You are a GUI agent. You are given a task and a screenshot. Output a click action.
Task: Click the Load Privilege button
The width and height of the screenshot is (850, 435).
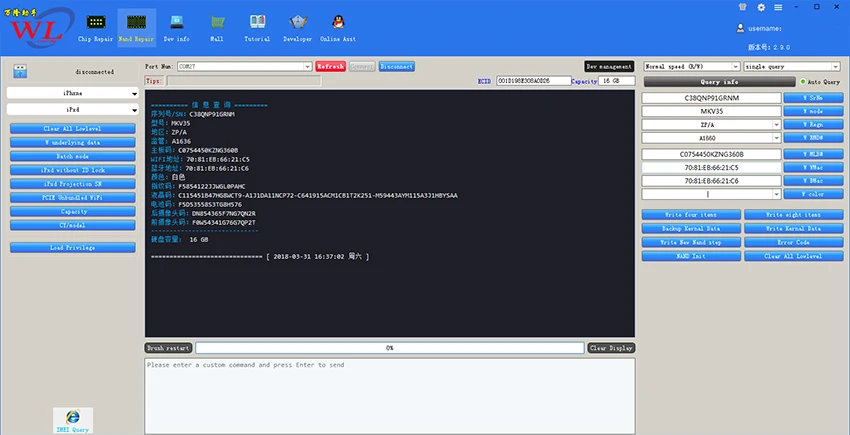73,247
